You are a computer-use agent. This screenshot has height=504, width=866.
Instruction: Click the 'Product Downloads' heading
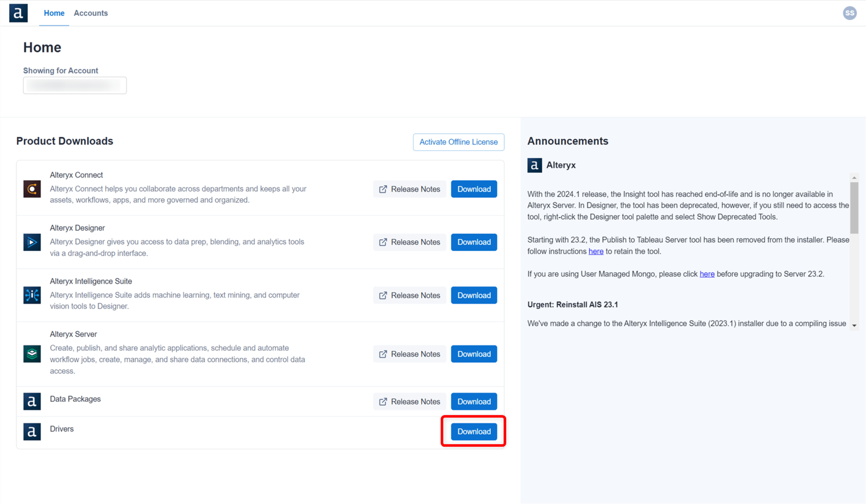pyautogui.click(x=65, y=141)
